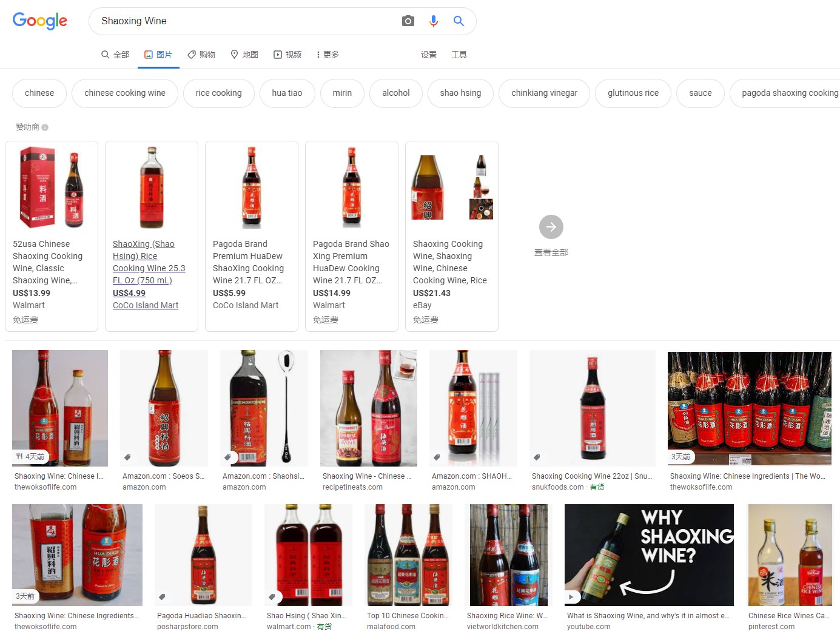The height and width of the screenshot is (634, 840).
Task: Open eBay Shaoxing Cooking Wine US$21.43 listing
Action: [x=452, y=237]
